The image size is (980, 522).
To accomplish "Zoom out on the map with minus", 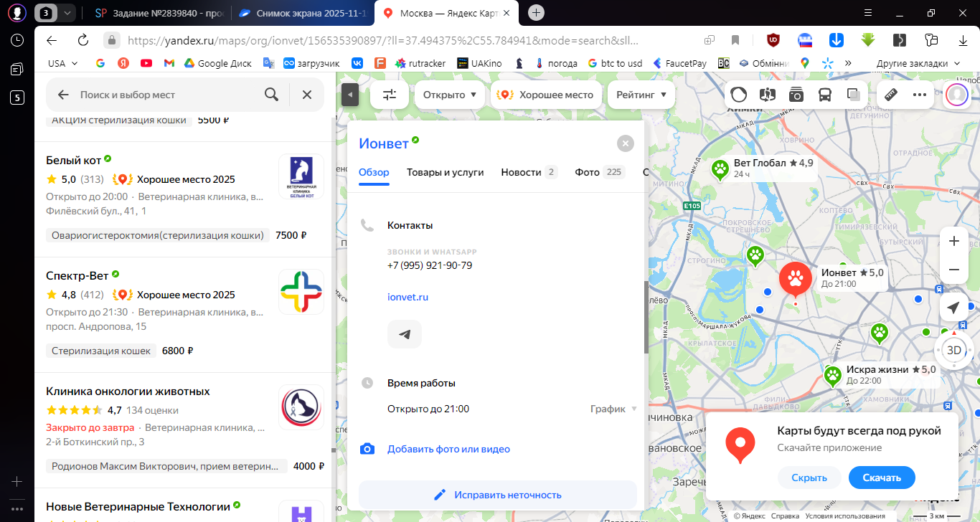I will pyautogui.click(x=953, y=270).
